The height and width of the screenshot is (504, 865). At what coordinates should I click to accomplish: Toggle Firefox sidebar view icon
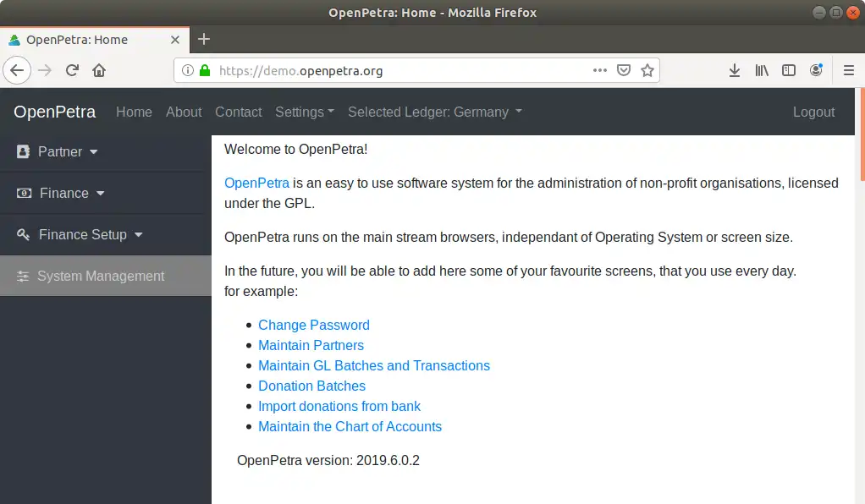[789, 70]
